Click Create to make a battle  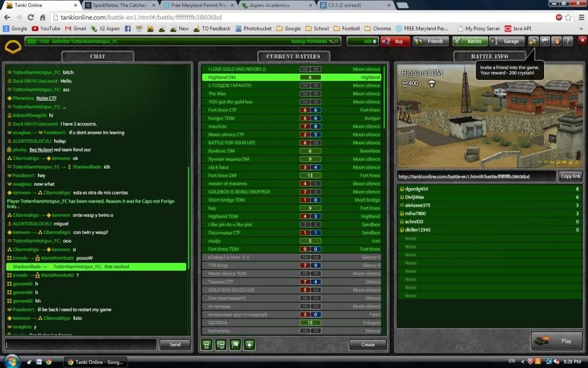tap(367, 344)
